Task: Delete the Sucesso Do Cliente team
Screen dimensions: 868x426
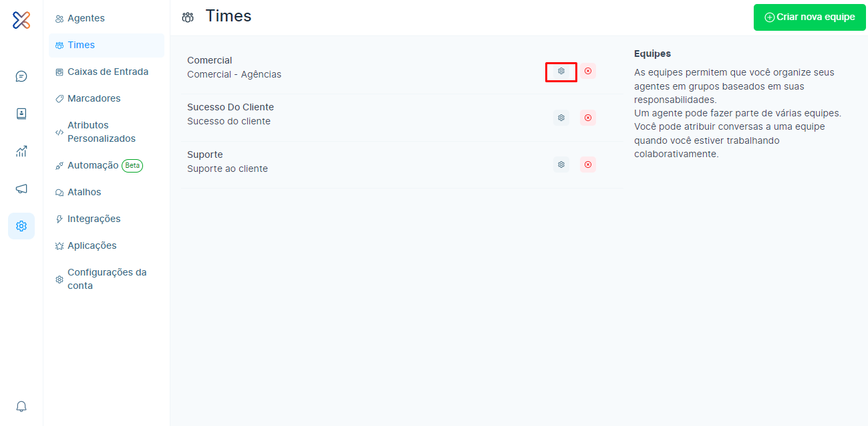Action: pyautogui.click(x=588, y=118)
